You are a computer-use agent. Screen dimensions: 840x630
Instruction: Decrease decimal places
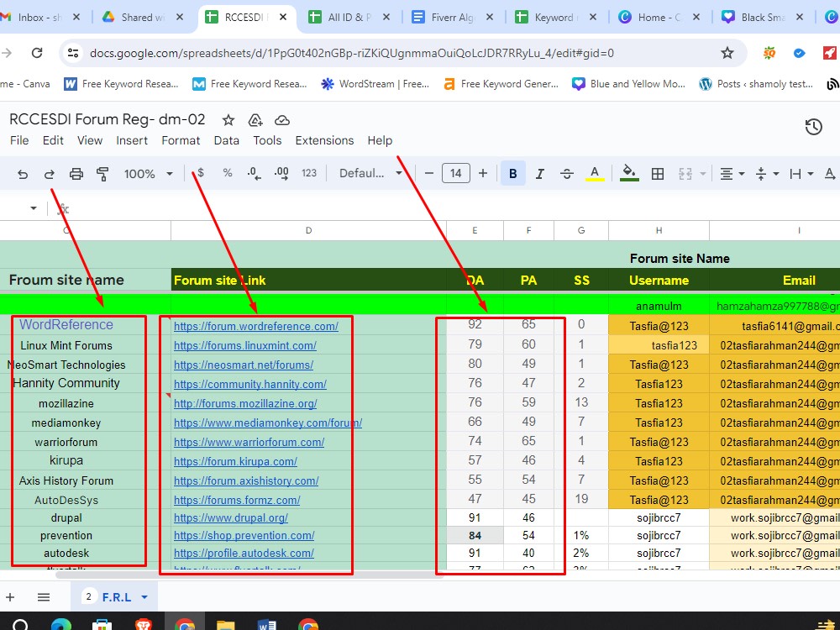[254, 173]
